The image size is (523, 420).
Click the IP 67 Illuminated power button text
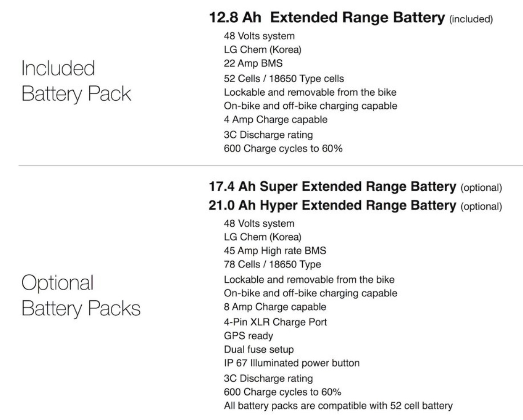click(292, 363)
